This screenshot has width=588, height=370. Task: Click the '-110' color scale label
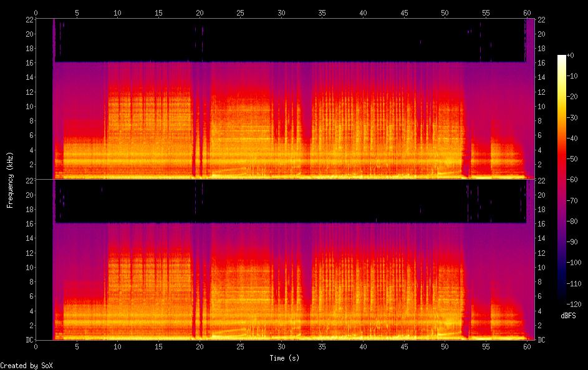[x=574, y=283]
